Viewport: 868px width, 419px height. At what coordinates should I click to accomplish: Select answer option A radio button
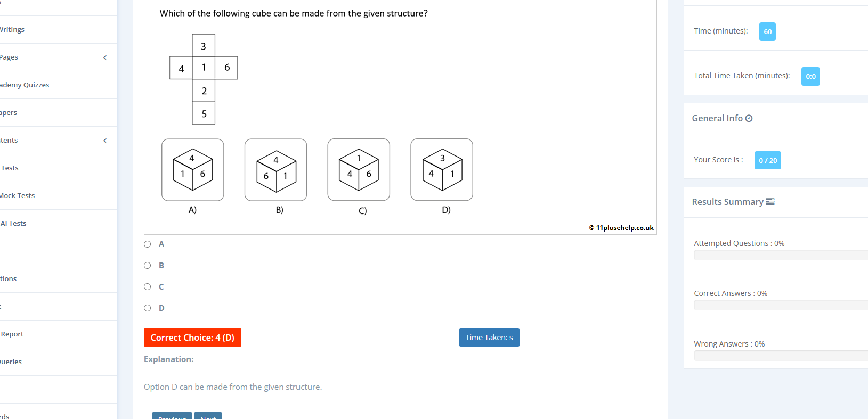tap(147, 244)
